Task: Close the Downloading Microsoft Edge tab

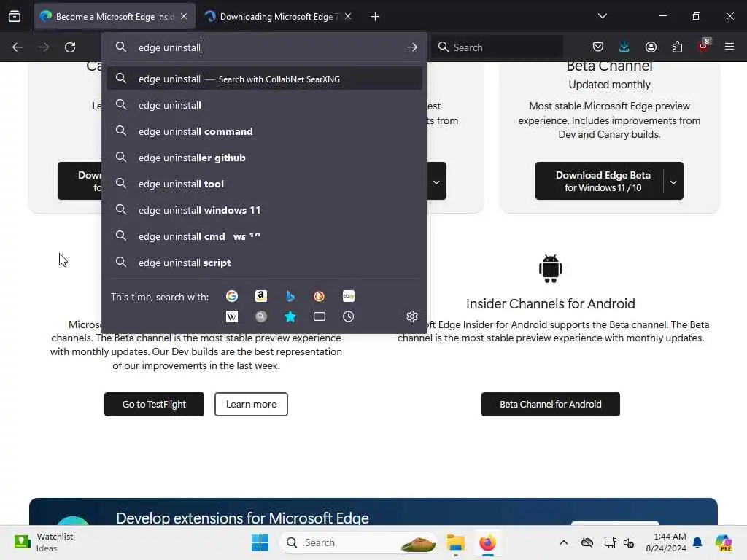Action: (348, 17)
